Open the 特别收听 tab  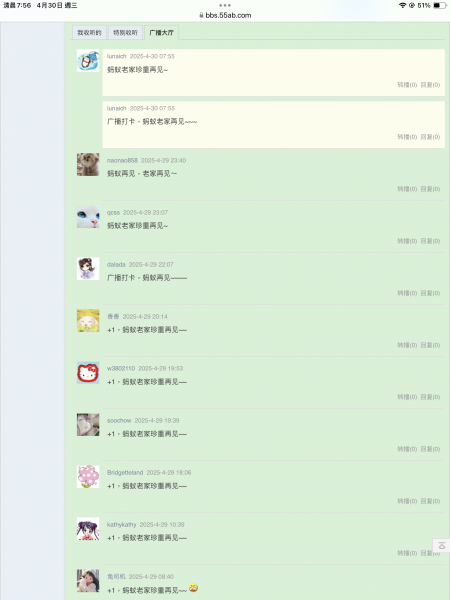[125, 33]
